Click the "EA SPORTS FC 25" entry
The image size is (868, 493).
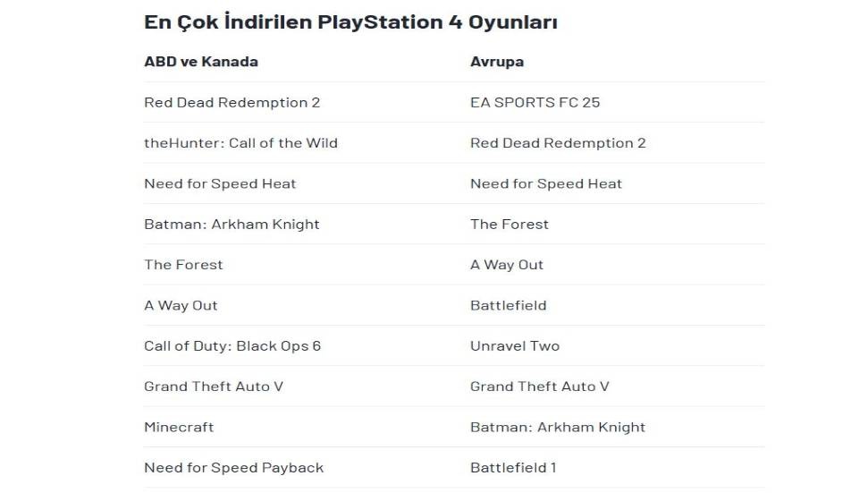(x=535, y=102)
